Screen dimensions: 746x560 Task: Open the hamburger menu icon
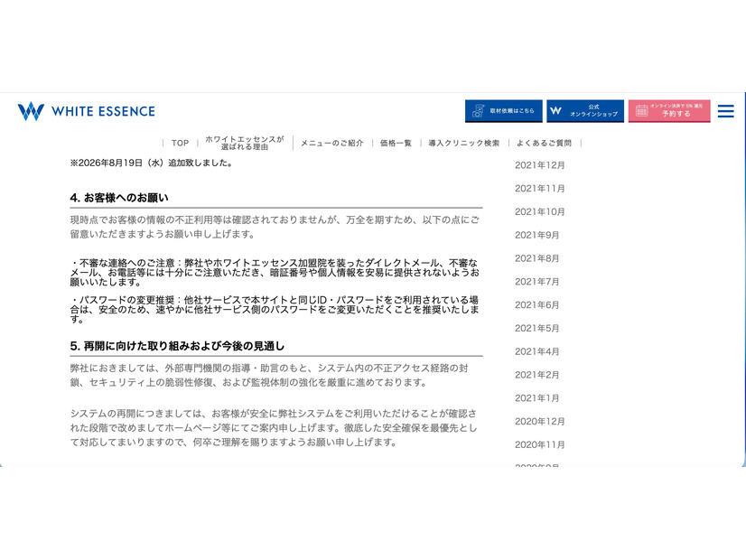point(725,111)
